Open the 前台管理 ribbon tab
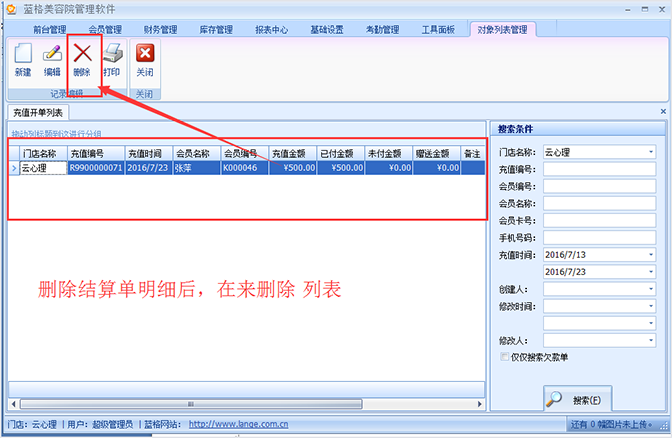 [50, 30]
